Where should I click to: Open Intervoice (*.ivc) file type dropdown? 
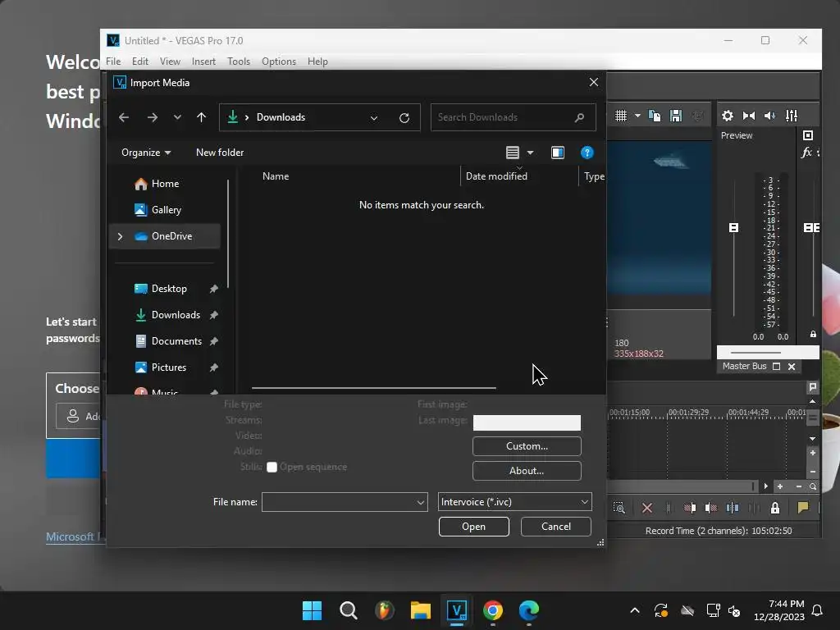515,502
